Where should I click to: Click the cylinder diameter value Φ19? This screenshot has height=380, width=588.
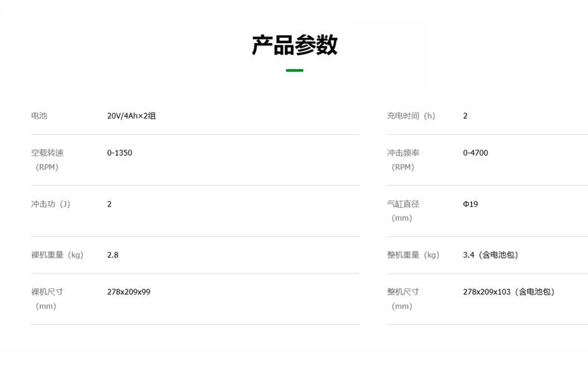coord(470,204)
